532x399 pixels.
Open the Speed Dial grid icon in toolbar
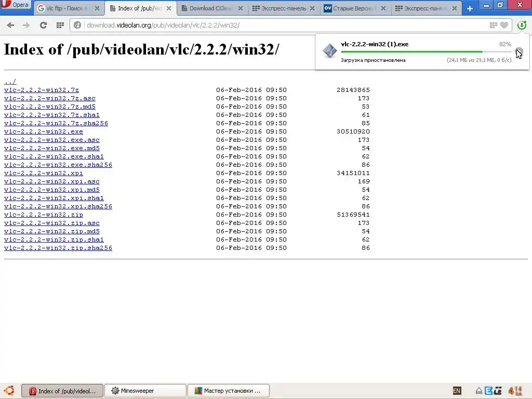pyautogui.click(x=60, y=25)
